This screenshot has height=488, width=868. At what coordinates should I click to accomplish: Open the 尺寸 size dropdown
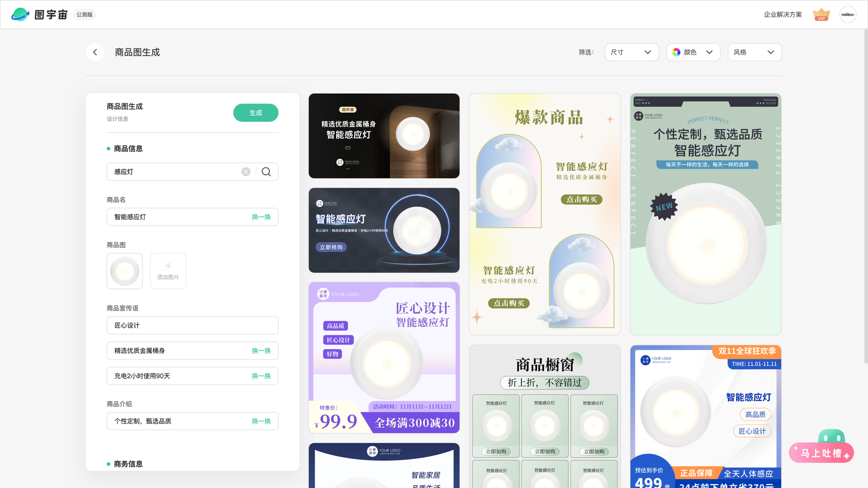click(x=632, y=52)
